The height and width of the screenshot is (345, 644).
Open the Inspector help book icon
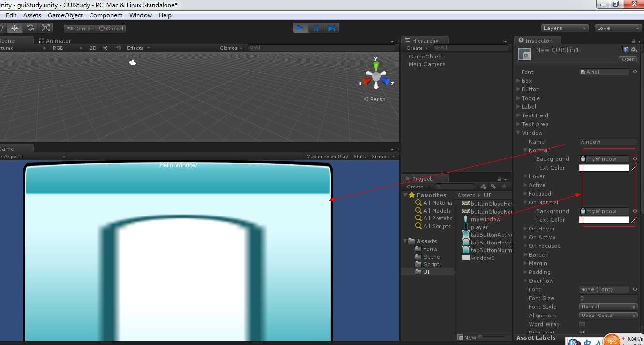click(626, 49)
